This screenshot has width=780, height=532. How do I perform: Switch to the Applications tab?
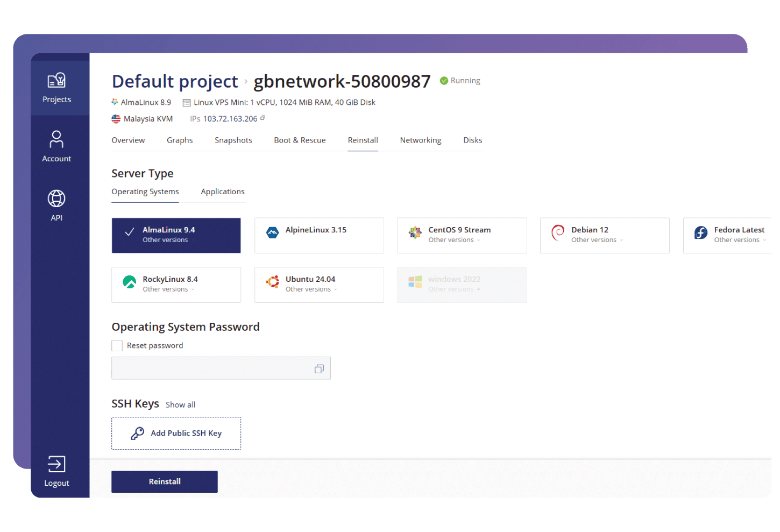(x=222, y=192)
